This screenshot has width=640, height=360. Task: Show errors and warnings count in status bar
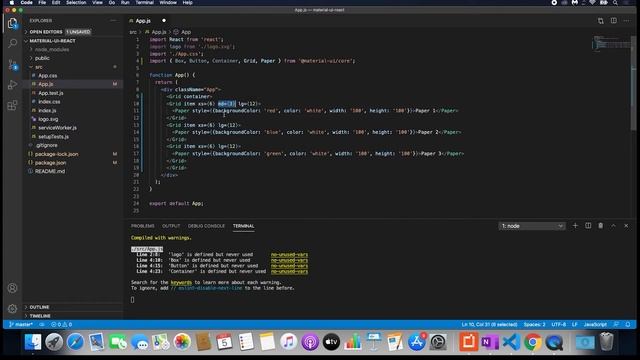61,324
